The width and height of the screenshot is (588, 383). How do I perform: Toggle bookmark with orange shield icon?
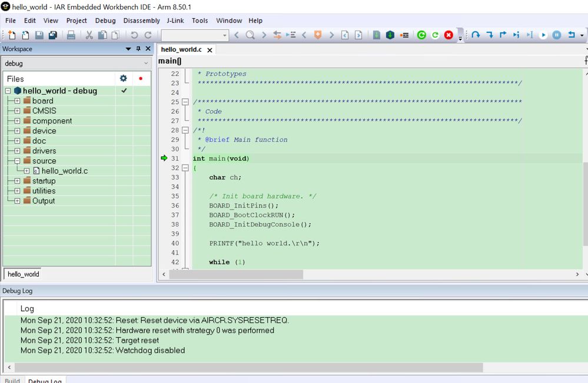318,35
